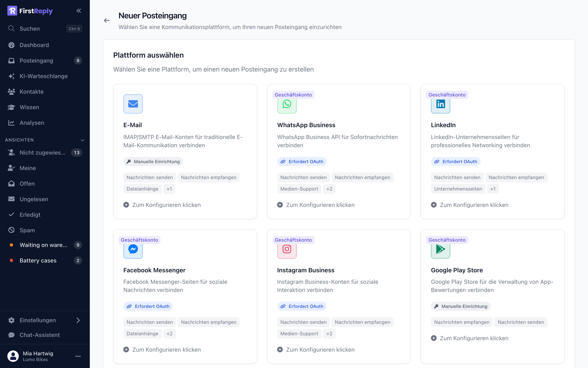588x368 pixels.
Task: Click Geschäftskonto badge on LinkedIn card
Action: tap(447, 95)
